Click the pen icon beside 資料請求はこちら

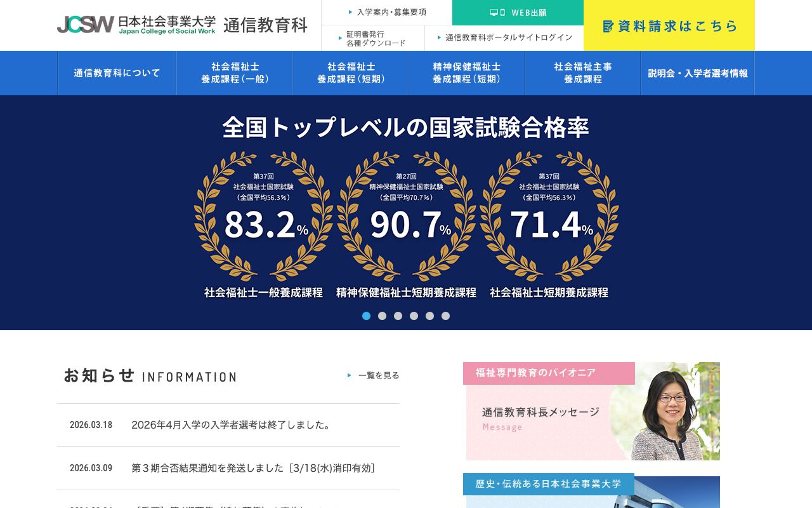[608, 25]
